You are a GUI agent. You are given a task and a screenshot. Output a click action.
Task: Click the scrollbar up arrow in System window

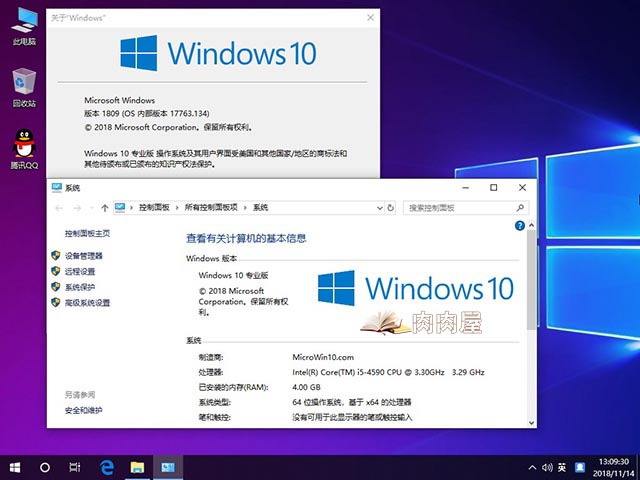click(531, 225)
